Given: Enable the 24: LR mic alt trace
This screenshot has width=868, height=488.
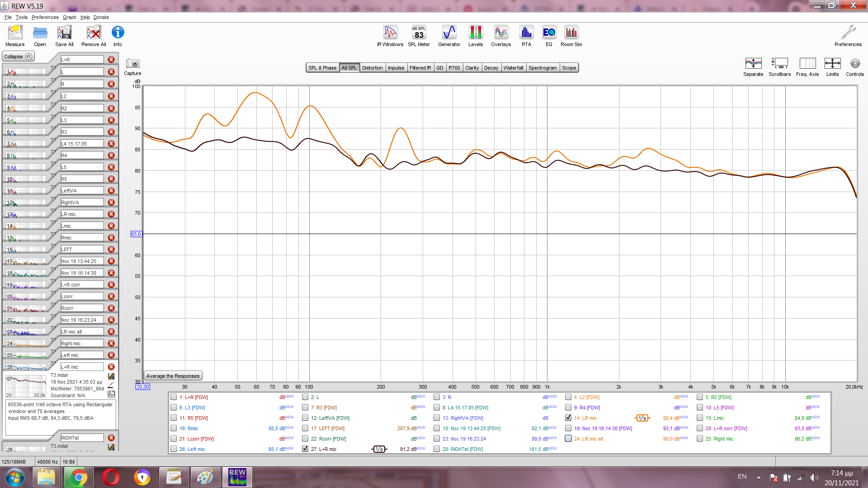Looking at the screenshot, I should tap(568, 439).
